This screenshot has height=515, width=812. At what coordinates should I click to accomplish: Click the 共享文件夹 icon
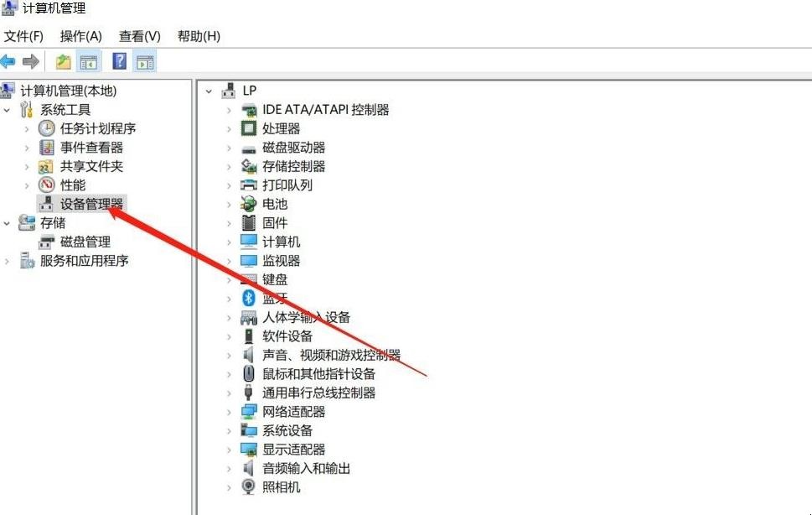46,167
